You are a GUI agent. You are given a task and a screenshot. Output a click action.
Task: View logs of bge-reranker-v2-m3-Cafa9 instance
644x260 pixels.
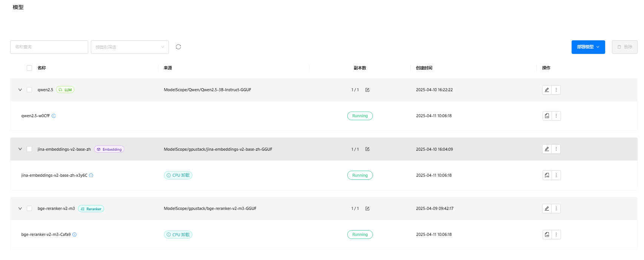547,234
